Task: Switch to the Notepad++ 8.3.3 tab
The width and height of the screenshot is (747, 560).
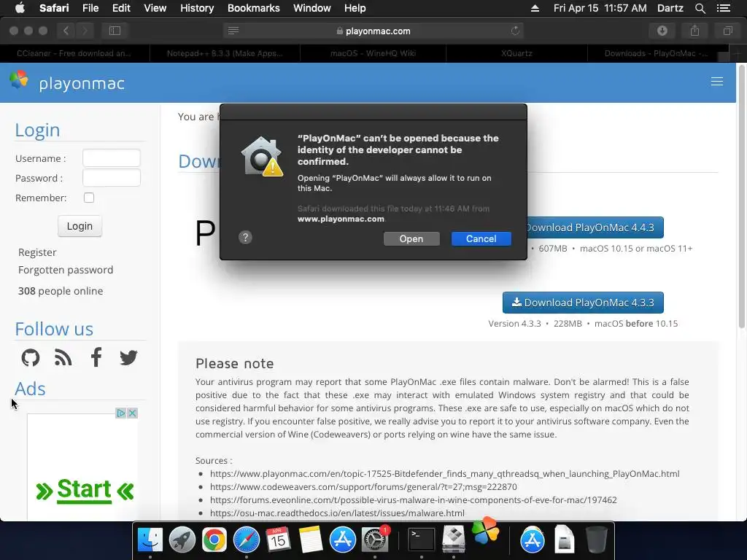Action: tap(225, 53)
